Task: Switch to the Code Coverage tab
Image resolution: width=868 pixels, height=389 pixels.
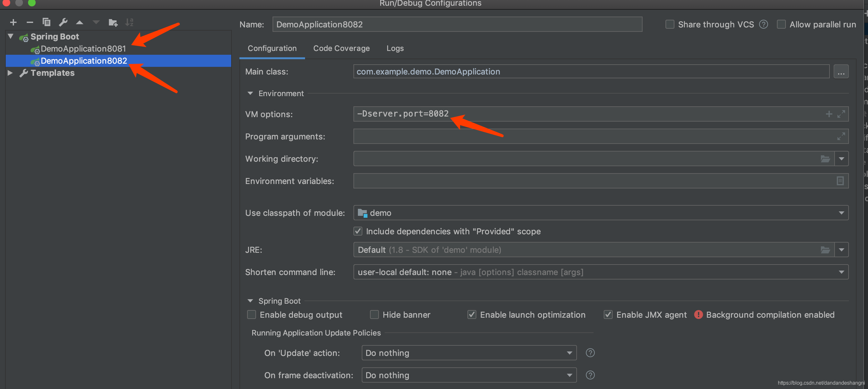Action: pyautogui.click(x=341, y=48)
